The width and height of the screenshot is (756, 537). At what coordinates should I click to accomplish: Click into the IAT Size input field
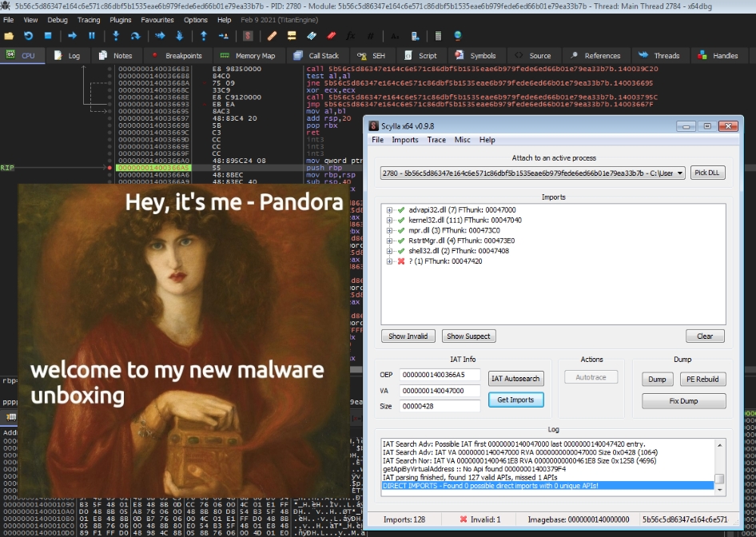pos(440,406)
